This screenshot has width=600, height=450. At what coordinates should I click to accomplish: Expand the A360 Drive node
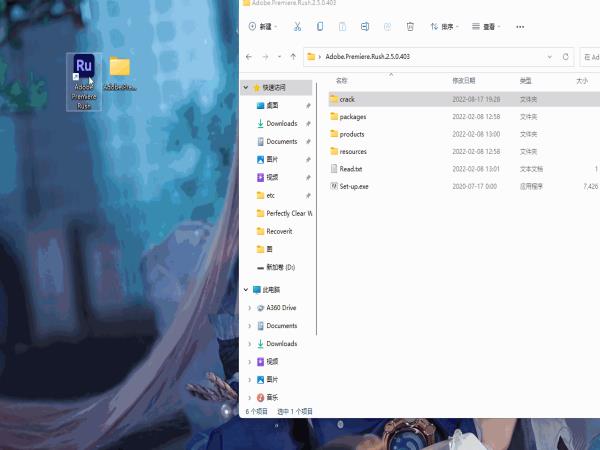tap(250, 308)
